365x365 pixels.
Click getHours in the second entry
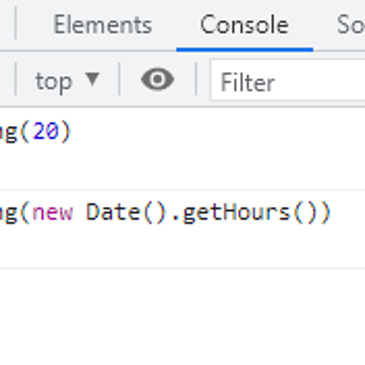(x=237, y=213)
